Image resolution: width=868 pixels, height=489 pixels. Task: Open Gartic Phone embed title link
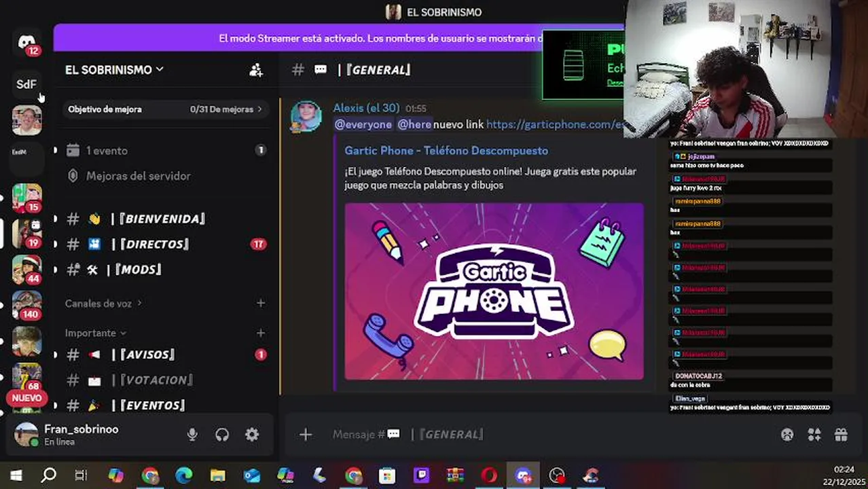tap(446, 151)
